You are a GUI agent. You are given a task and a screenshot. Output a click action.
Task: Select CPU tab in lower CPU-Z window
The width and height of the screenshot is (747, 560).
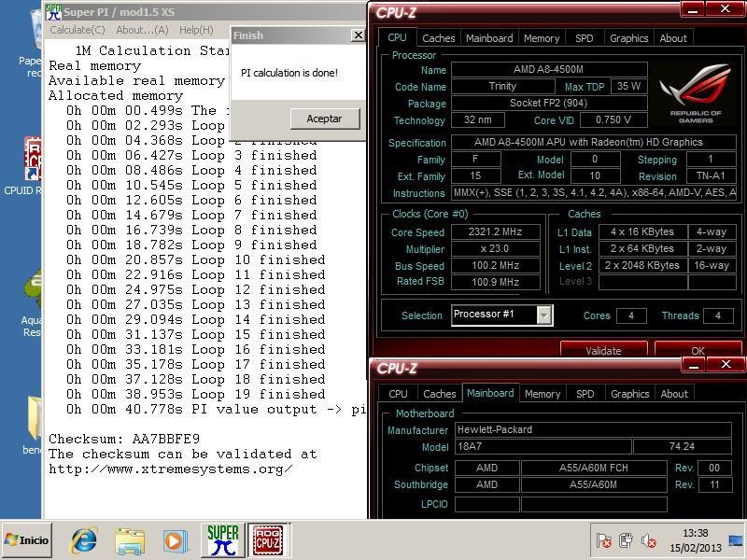[x=398, y=394]
